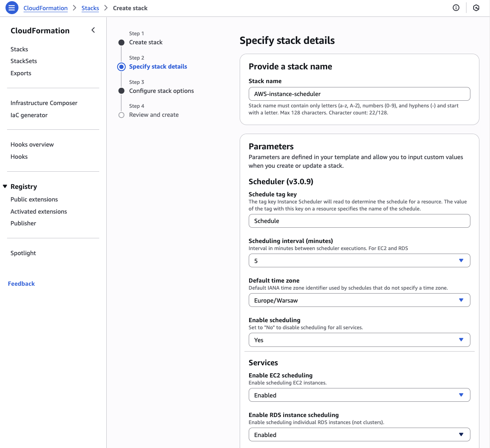Open the Enable scheduling dropdown

359,340
